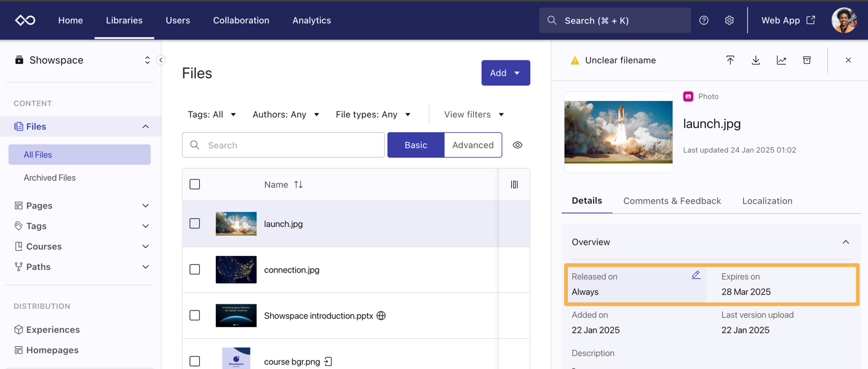
Task: Click the Homepages icon in sidebar
Action: pyautogui.click(x=18, y=350)
